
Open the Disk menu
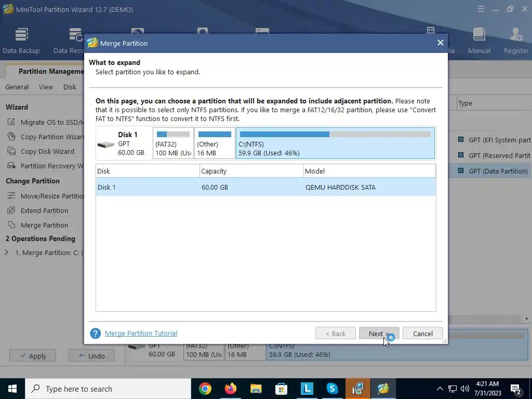[x=70, y=87]
